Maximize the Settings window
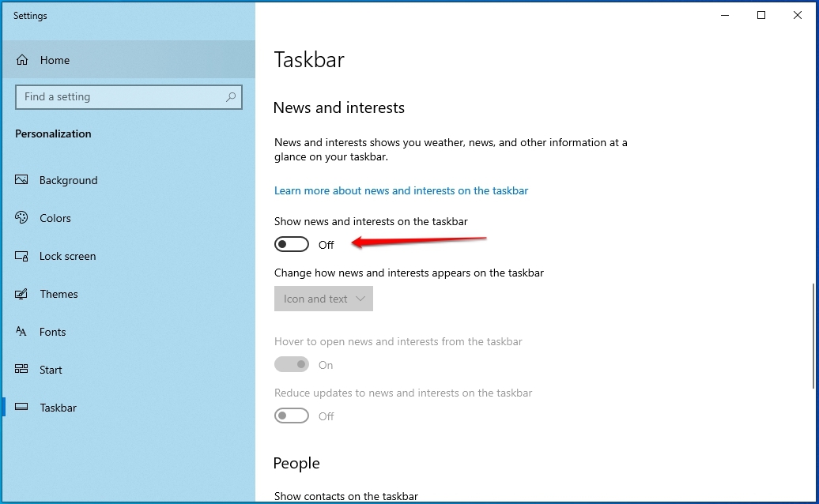Image resolution: width=819 pixels, height=504 pixels. pyautogui.click(x=761, y=15)
